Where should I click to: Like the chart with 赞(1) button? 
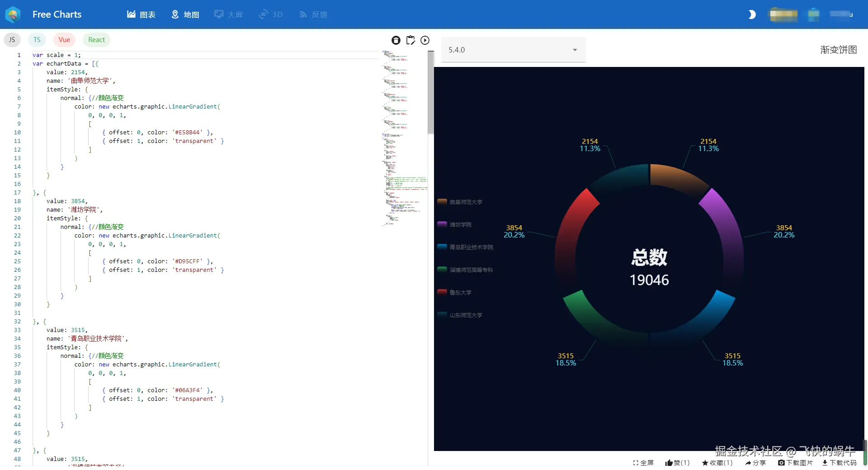677,463
